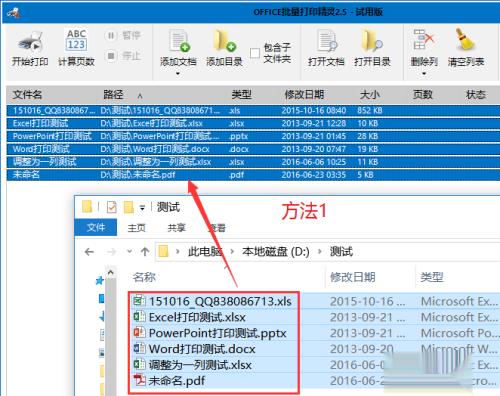The height and width of the screenshot is (396, 500).
Task: Click the 清空列表 broom icon
Action: [x=465, y=39]
